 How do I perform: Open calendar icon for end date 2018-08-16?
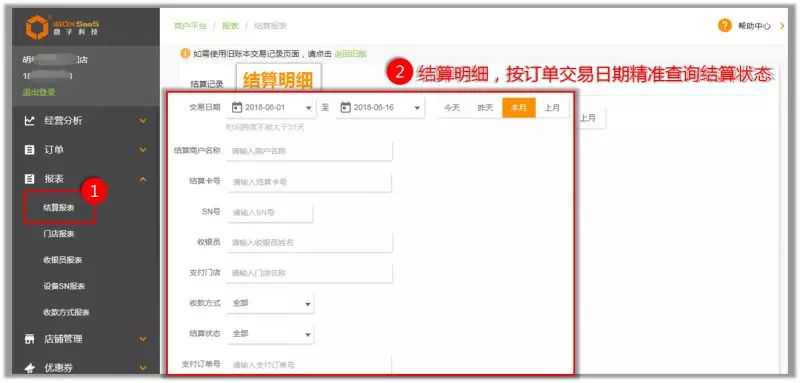tap(345, 108)
